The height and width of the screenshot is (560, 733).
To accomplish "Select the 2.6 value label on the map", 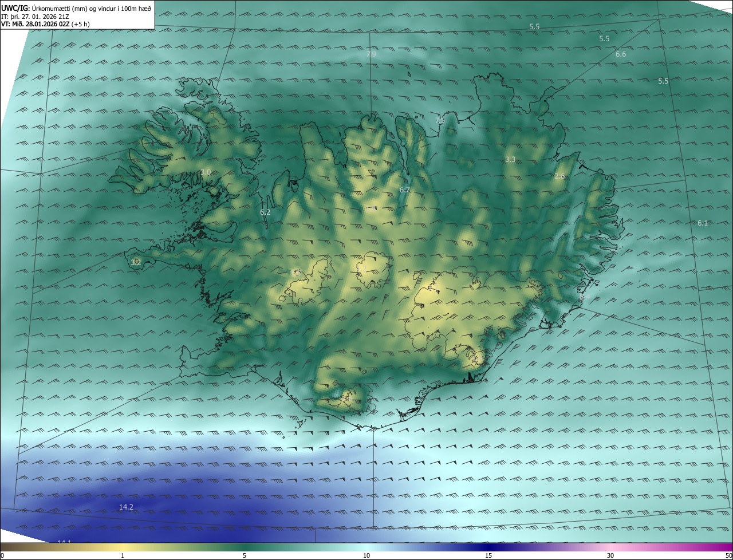I will 560,176.
